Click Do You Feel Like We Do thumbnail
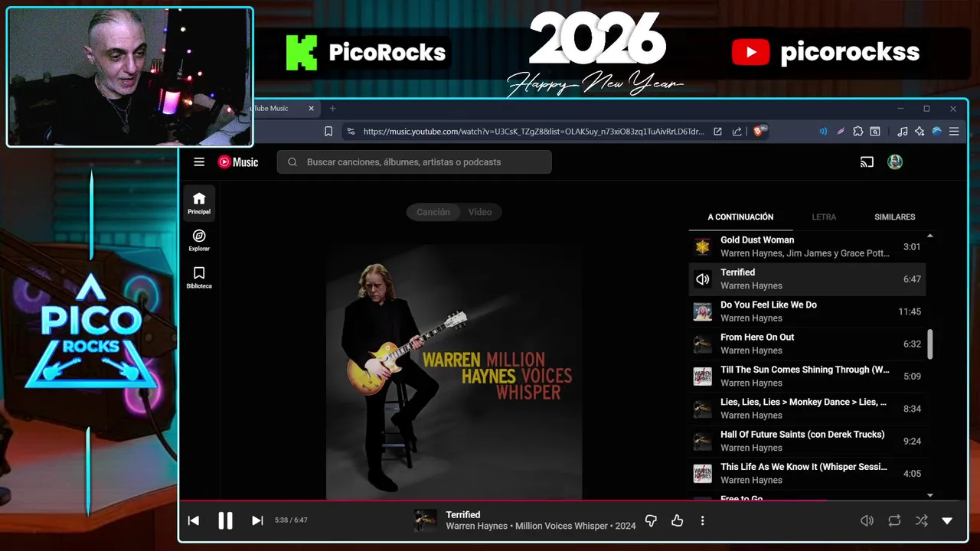The image size is (980, 551). pyautogui.click(x=702, y=311)
